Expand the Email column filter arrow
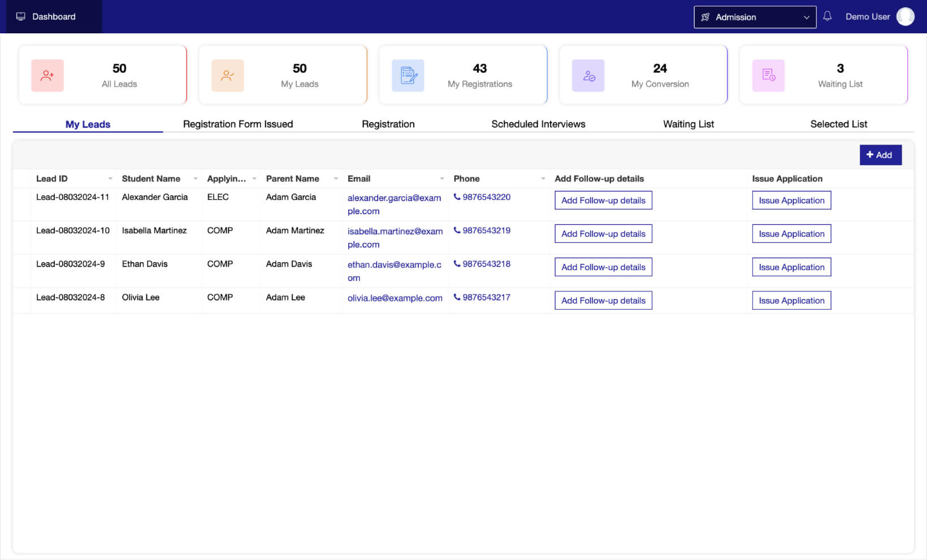Image resolution: width=927 pixels, height=560 pixels. 441,179
